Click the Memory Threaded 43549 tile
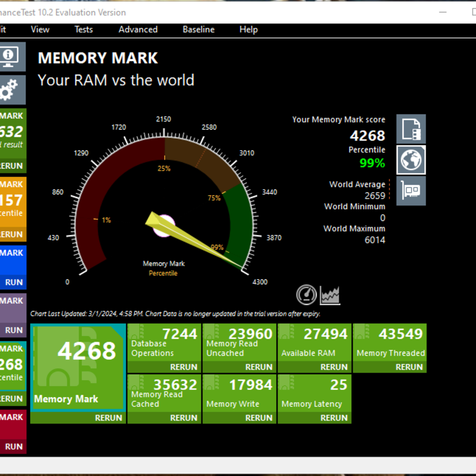 coord(389,342)
